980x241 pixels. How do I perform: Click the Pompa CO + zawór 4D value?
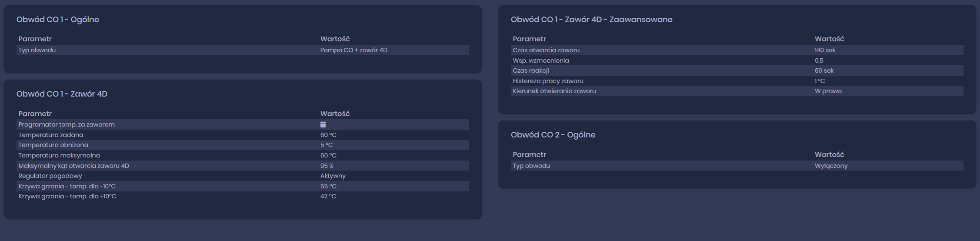pos(353,50)
